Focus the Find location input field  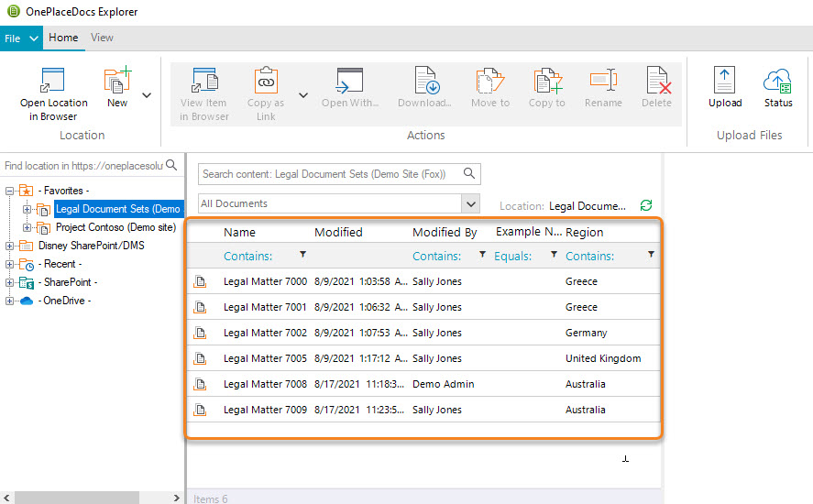tap(84, 166)
